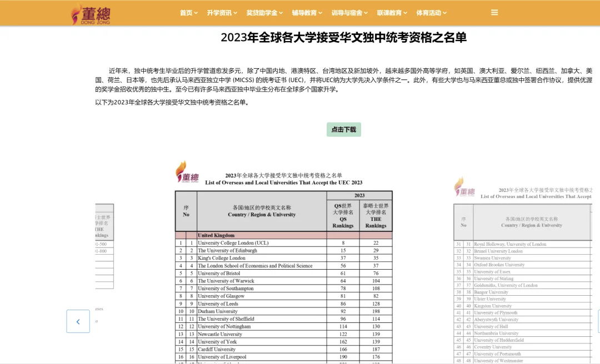Open the 联课教育 dropdown
Screen dimensions: 600x364
coord(390,12)
